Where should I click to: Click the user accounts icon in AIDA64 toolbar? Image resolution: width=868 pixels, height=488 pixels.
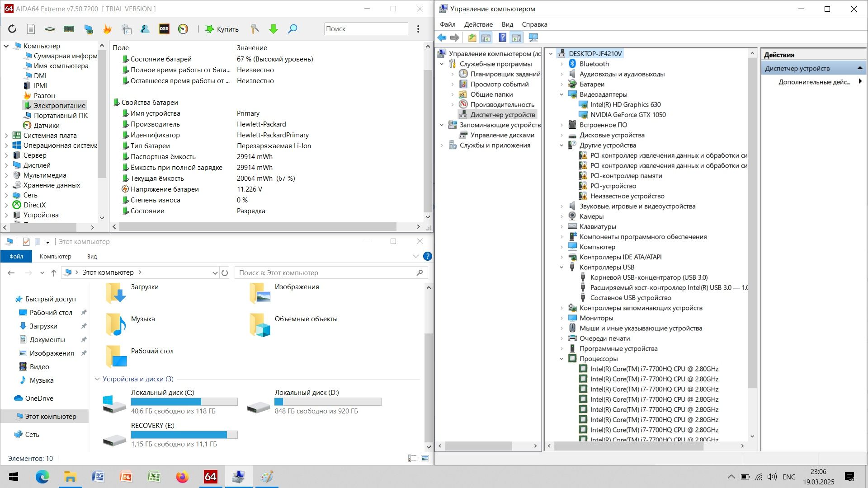coord(145,29)
